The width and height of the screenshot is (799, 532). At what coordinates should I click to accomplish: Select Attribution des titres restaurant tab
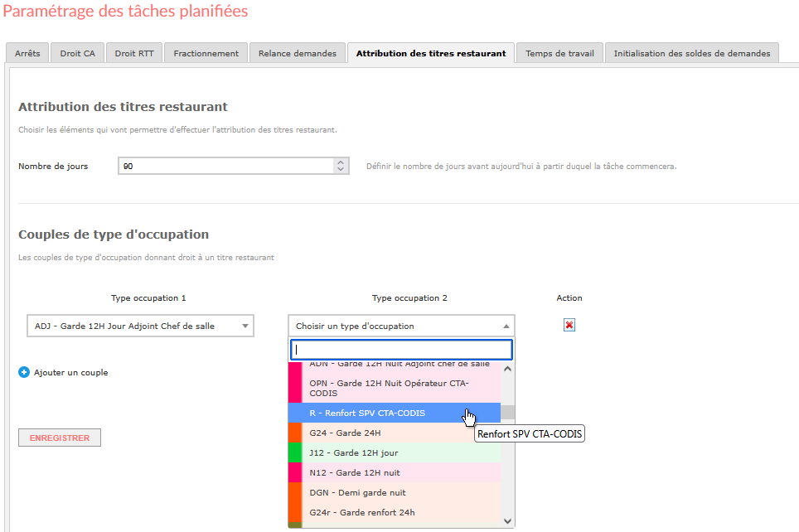coord(431,53)
